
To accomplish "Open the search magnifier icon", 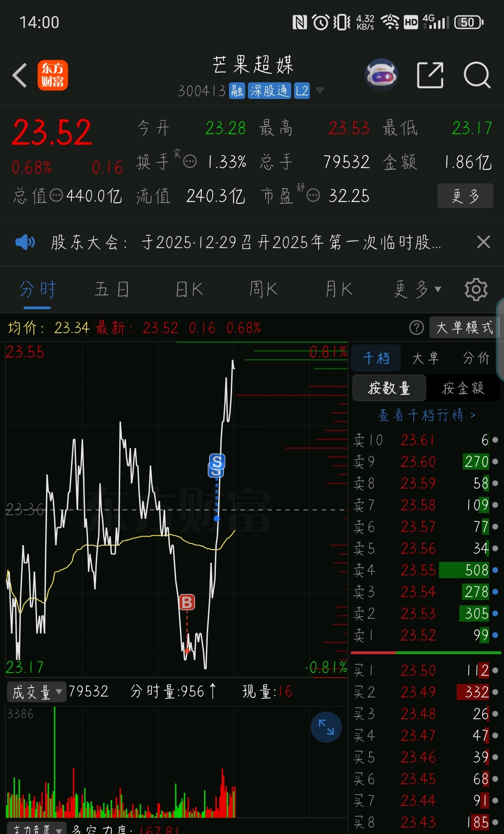I will click(x=477, y=75).
